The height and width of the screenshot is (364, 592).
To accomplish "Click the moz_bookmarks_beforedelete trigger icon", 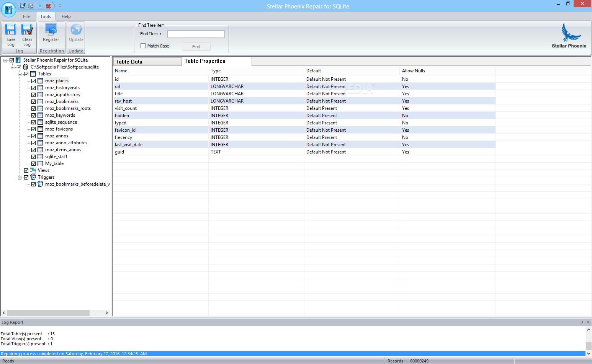I will (40, 184).
